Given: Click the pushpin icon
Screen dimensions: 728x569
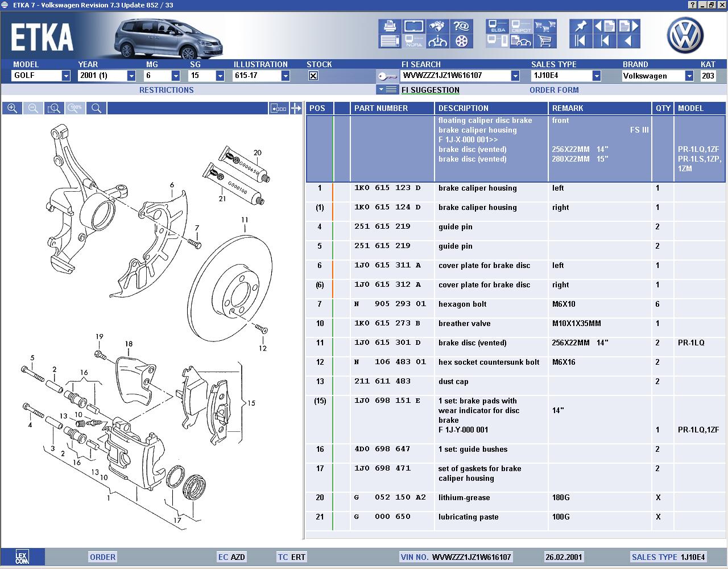Looking at the screenshot, I should pyautogui.click(x=580, y=26).
